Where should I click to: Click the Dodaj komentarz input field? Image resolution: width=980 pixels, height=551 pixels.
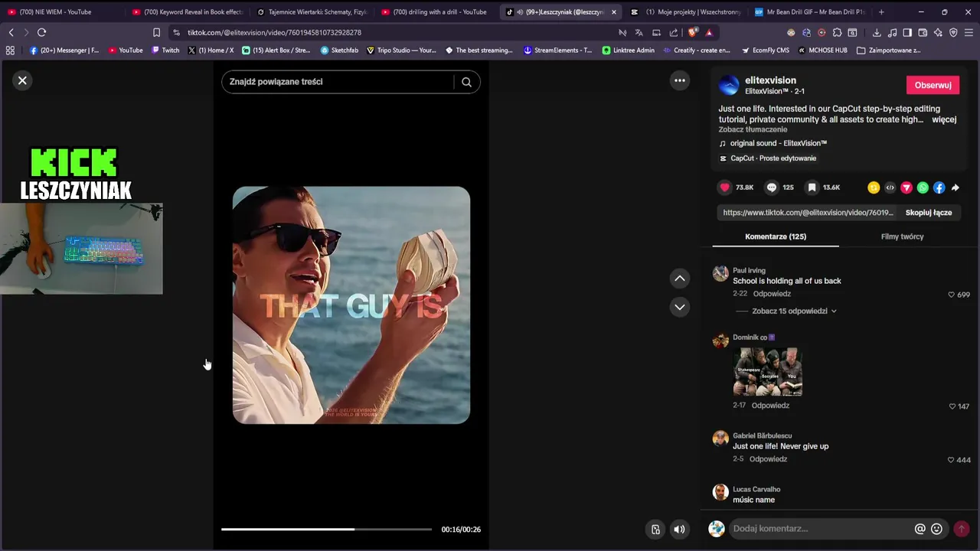[819, 529]
